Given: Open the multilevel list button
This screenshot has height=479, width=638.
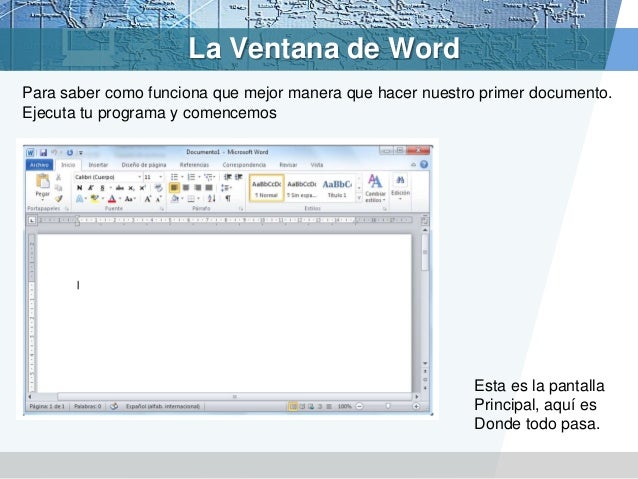Looking at the screenshot, I should point(208,177).
